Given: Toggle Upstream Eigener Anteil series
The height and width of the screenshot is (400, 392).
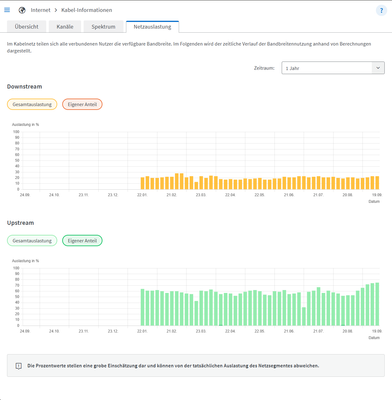Looking at the screenshot, I should pos(82,241).
